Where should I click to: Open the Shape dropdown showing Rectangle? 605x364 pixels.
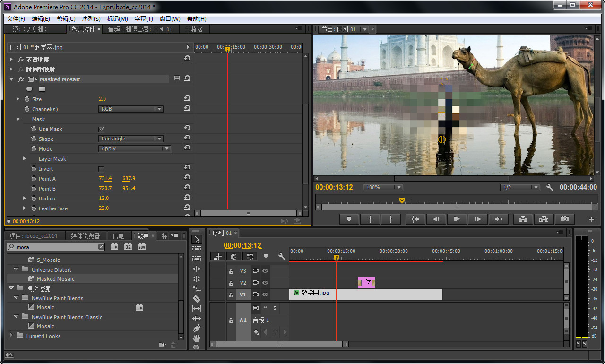[x=131, y=139]
